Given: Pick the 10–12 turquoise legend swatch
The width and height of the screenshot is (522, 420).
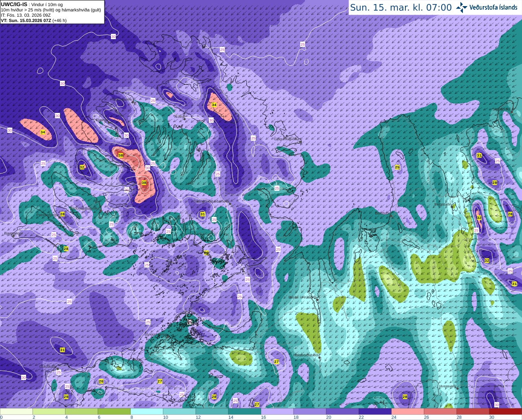Looking at the screenshot, I should tap(179, 411).
